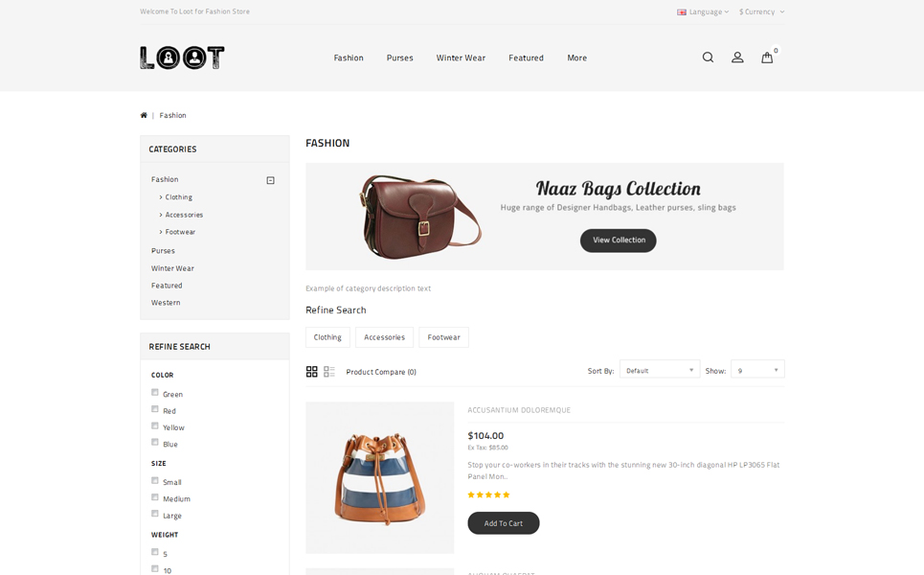Switch to list view layout
The width and height of the screenshot is (924, 575).
click(x=328, y=372)
